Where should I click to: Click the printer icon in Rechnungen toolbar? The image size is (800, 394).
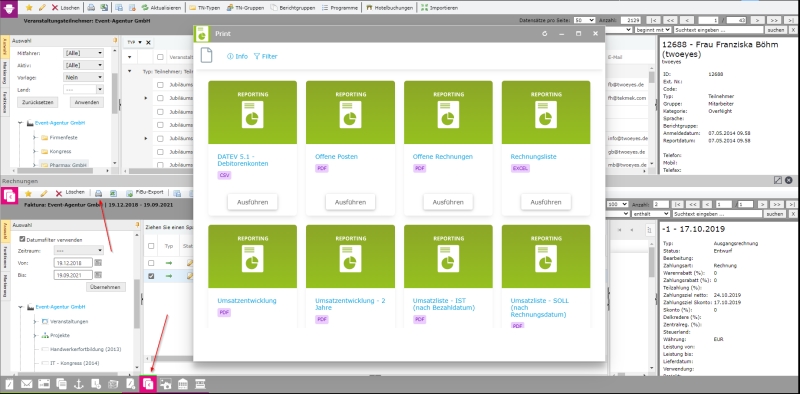coord(98,193)
